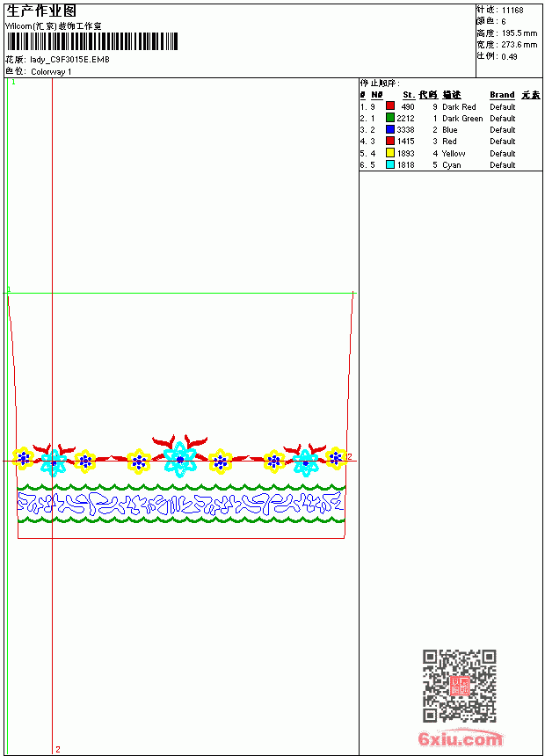This screenshot has height=756, width=545.
Task: Click the upper green scalloped border
Action: tap(181, 487)
